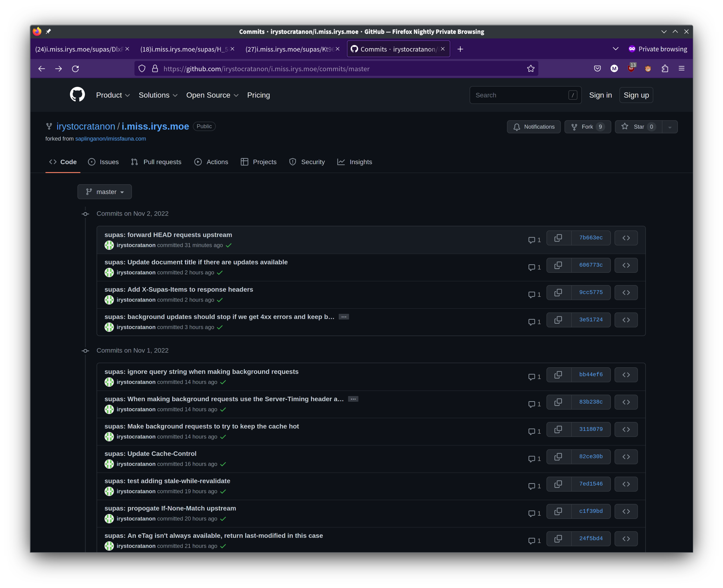723x588 pixels.
Task: Open the Actions tab
Action: tap(211, 162)
